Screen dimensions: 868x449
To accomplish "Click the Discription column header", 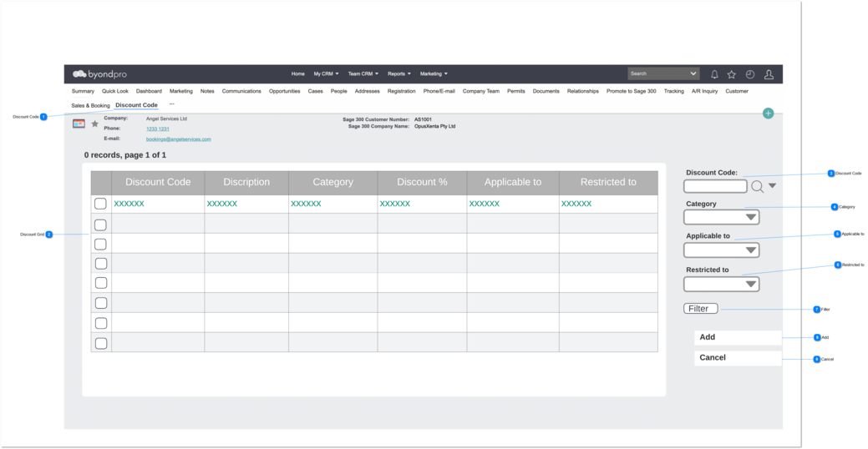I will click(x=247, y=183).
